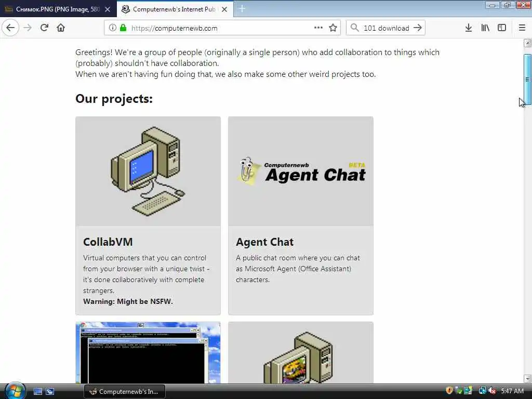The image size is (532, 399).
Task: Bookmark this page with the star icon
Action: (x=333, y=28)
